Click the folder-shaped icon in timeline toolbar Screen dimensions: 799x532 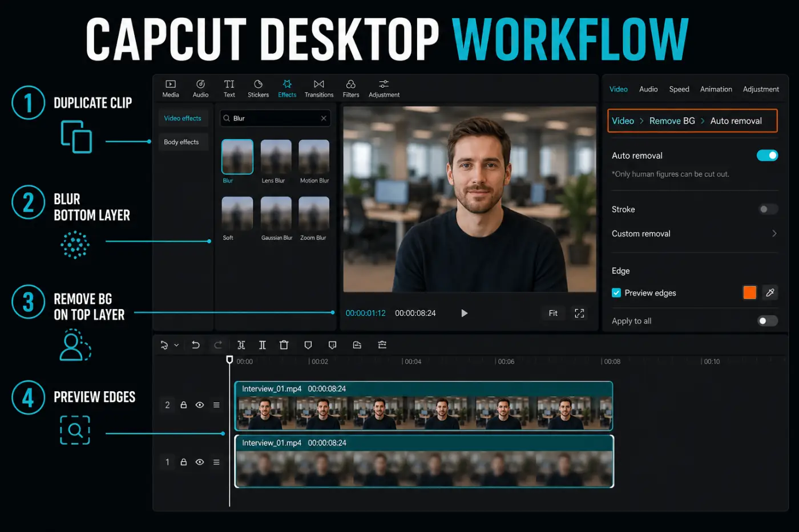[x=357, y=345]
